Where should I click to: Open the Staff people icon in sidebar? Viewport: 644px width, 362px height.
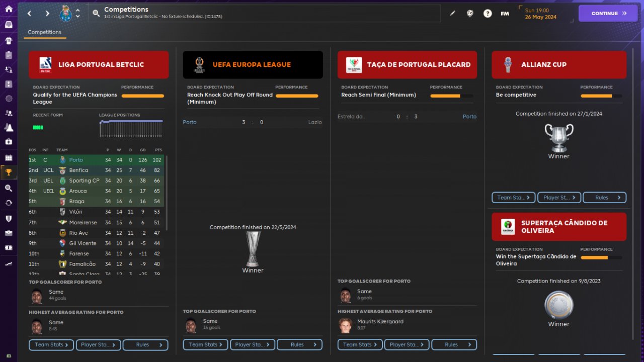coord(9,113)
